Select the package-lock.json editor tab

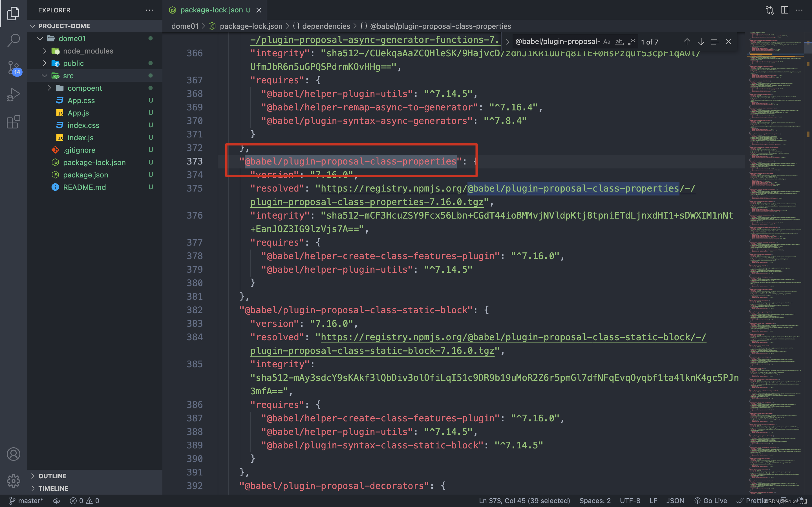[x=211, y=10]
